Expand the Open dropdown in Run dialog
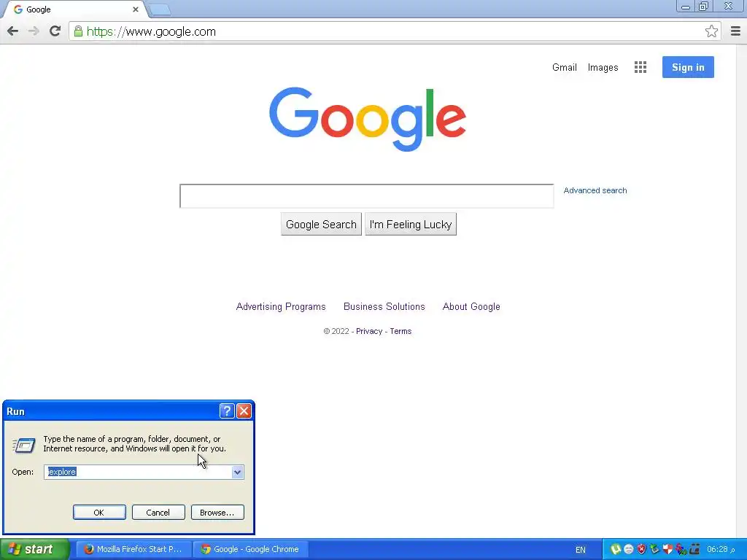Screen dimensions: 747x560 tap(237, 472)
